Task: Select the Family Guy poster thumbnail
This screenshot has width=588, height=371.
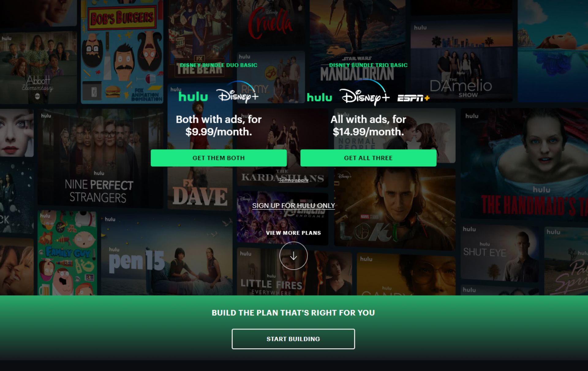Action: (67, 253)
